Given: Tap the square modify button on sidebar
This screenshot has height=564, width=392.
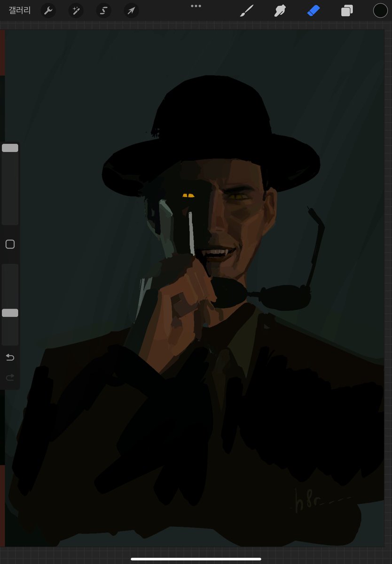Looking at the screenshot, I should click(x=10, y=244).
